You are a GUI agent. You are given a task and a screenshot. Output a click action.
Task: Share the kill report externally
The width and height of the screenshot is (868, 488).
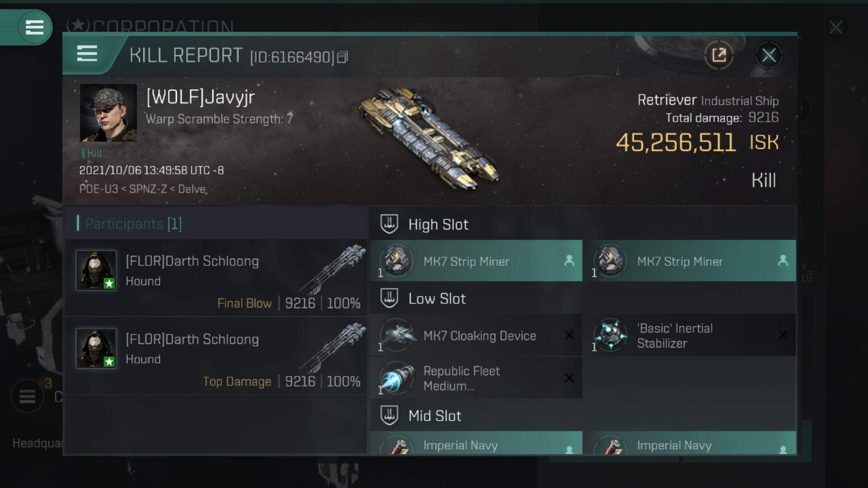(x=719, y=55)
